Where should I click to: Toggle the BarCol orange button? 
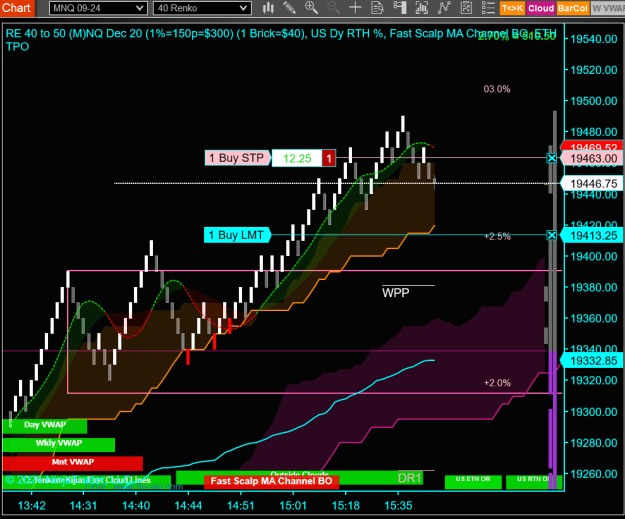tap(573, 8)
